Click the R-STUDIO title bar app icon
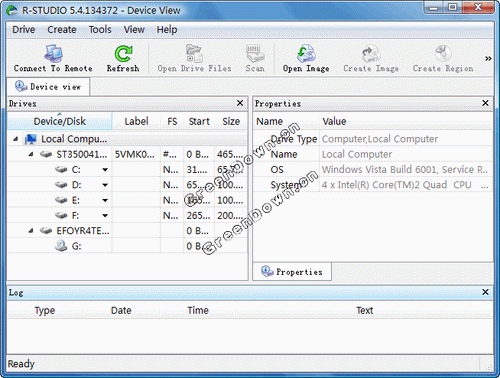 point(12,10)
